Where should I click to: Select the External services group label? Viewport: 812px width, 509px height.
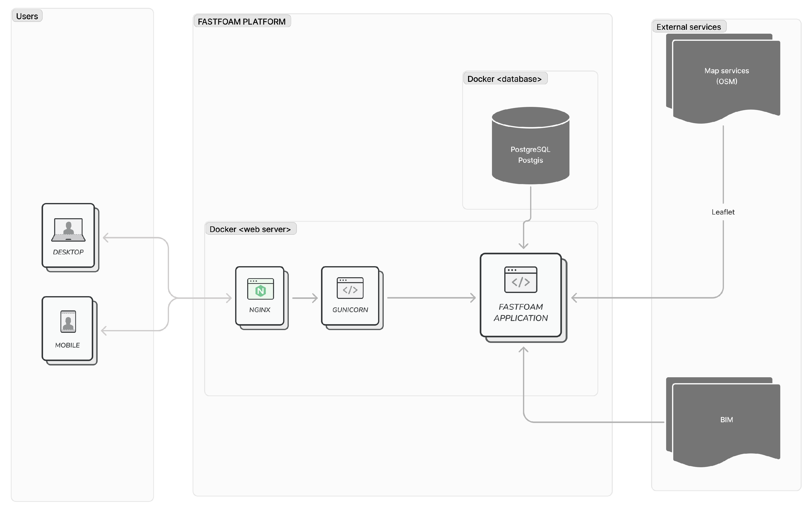coord(689,27)
